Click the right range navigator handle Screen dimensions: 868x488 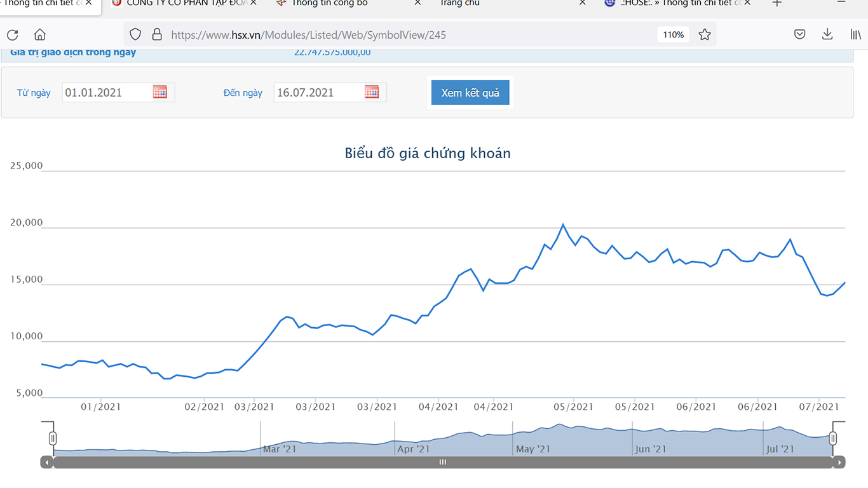(x=832, y=438)
